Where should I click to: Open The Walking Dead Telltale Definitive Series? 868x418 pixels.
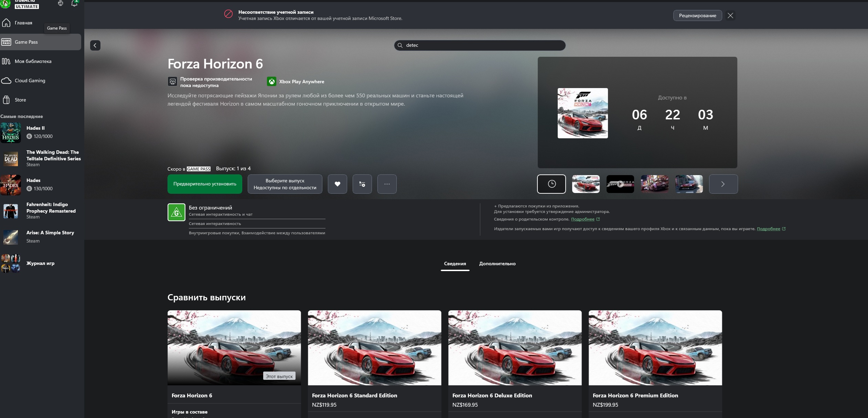(41, 158)
